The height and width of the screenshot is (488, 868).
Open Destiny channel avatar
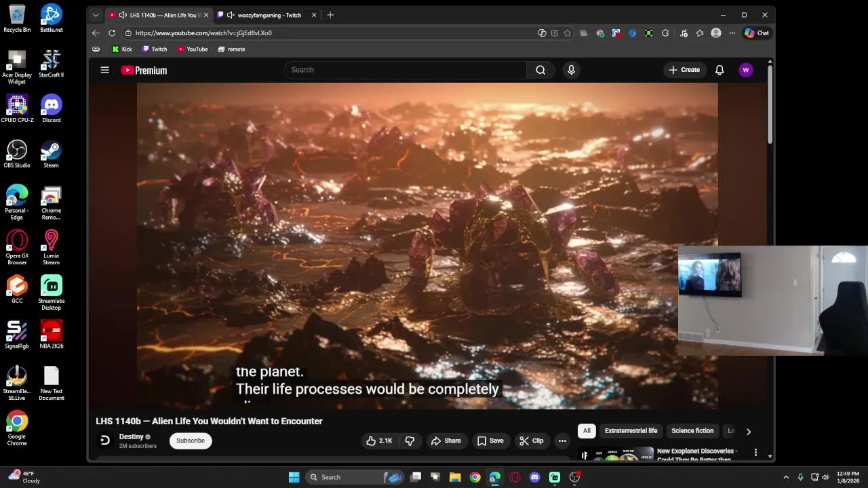pos(104,441)
